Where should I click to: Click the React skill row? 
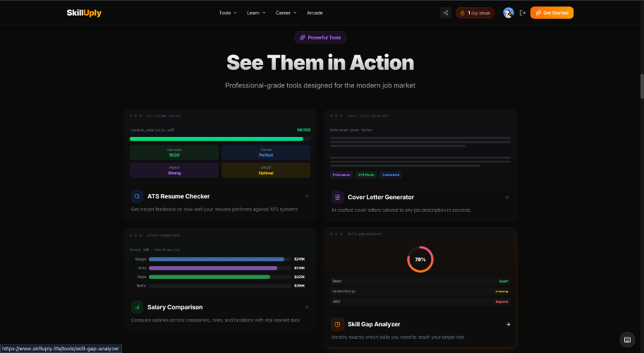pyautogui.click(x=420, y=281)
